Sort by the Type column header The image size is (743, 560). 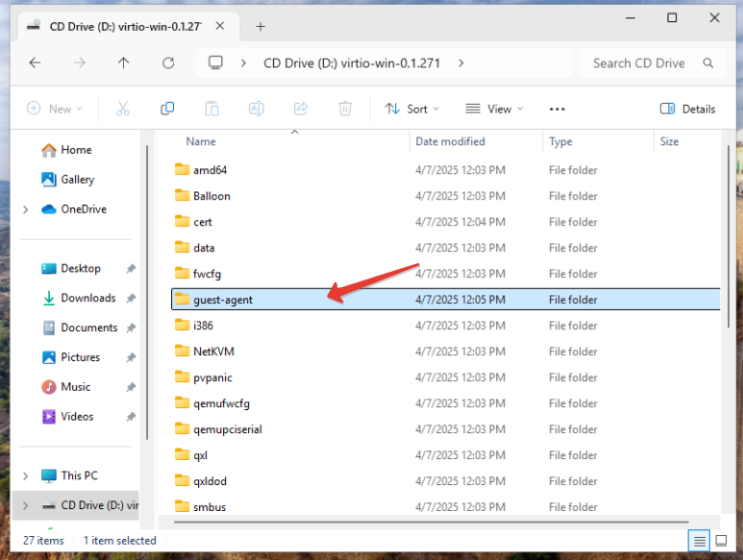560,141
